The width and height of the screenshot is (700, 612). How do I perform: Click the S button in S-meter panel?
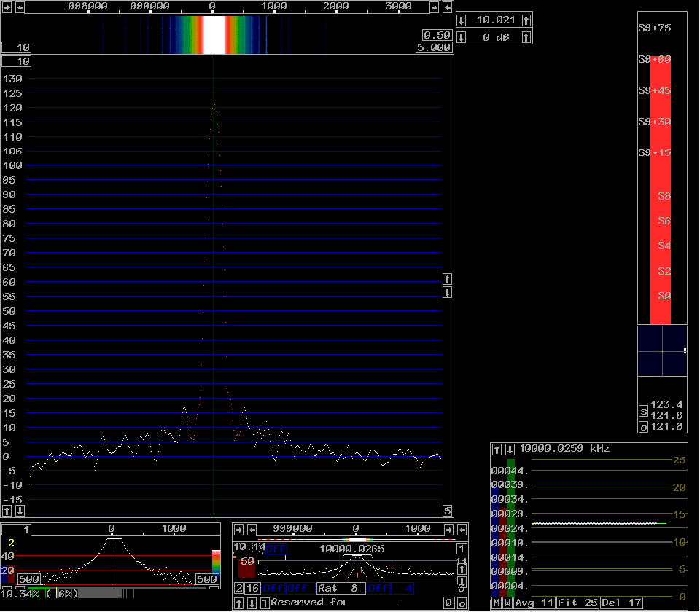tap(643, 411)
